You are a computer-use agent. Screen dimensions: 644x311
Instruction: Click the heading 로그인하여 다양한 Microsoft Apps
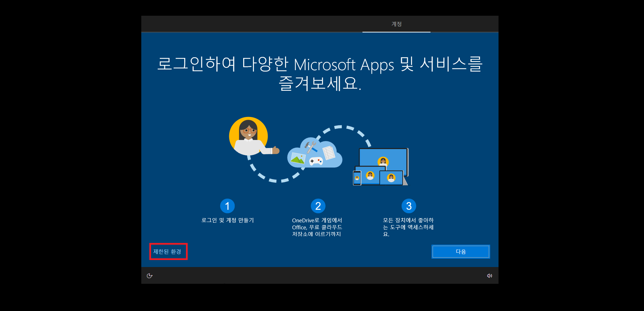(x=320, y=74)
